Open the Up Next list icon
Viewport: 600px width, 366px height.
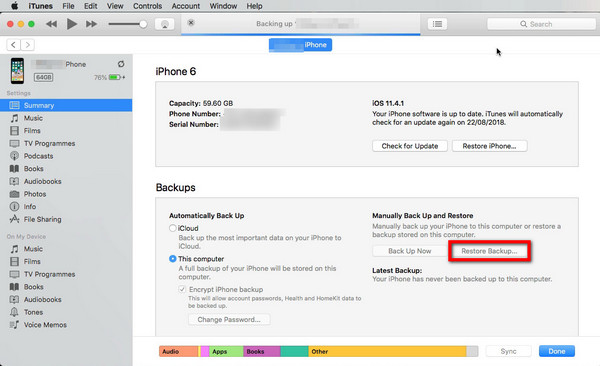point(437,24)
